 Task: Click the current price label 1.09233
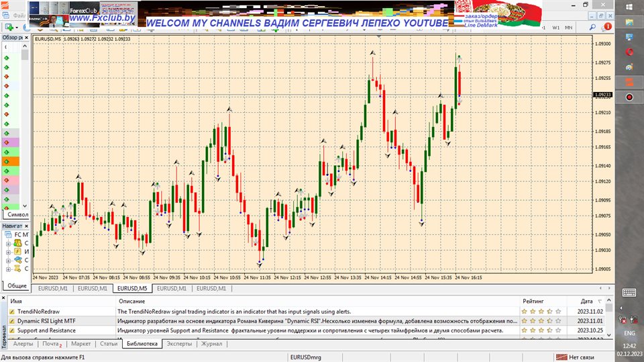pyautogui.click(x=602, y=95)
